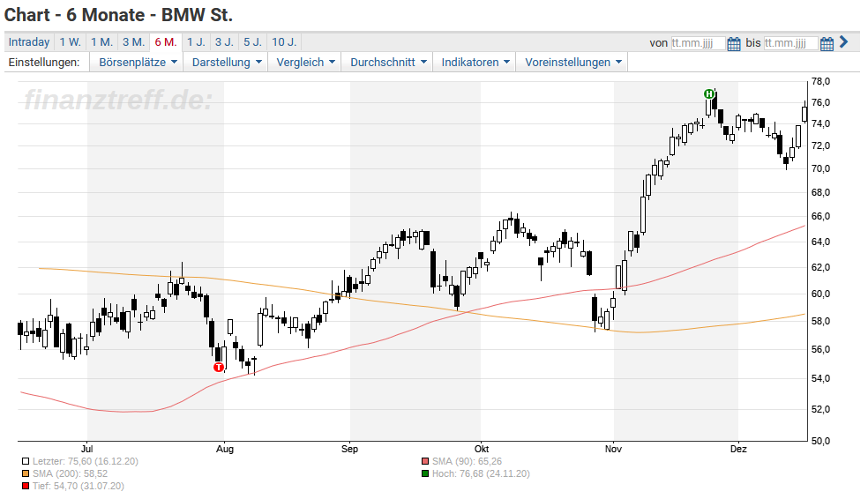868x499 pixels.
Task: Expand the Börsenplätze dropdown
Action: click(138, 63)
